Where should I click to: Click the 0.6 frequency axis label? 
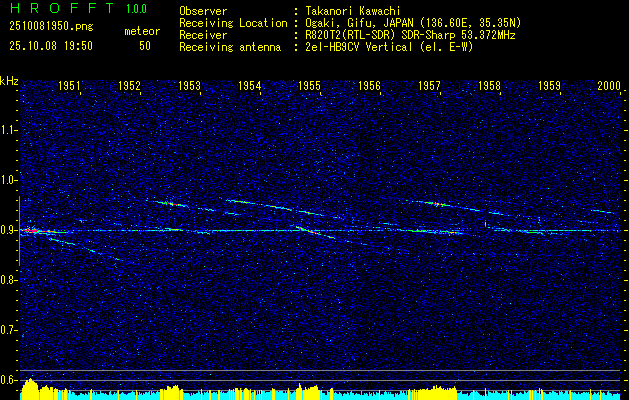pos(8,380)
